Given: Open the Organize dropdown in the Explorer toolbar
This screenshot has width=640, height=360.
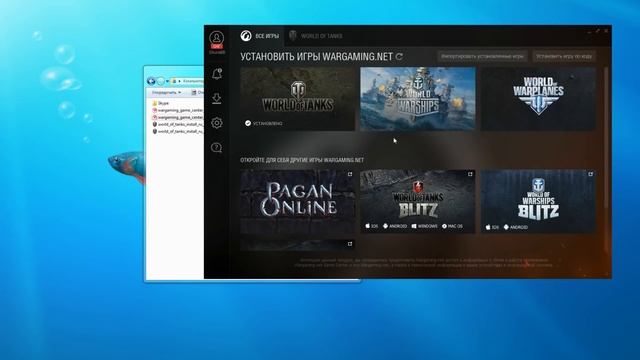Looking at the screenshot, I should (x=166, y=92).
